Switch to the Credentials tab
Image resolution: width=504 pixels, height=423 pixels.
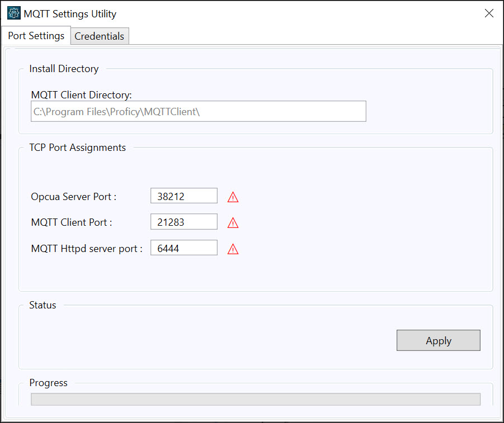pyautogui.click(x=100, y=36)
